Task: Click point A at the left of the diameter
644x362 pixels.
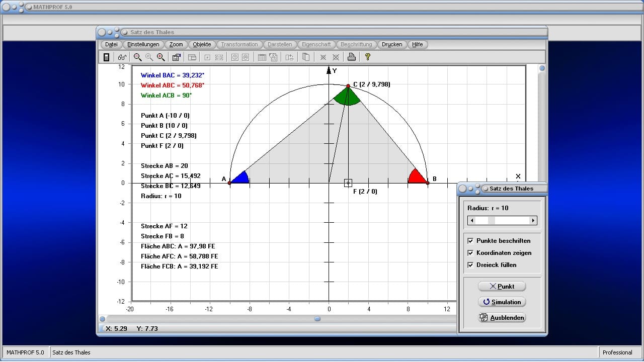Action: click(x=230, y=183)
